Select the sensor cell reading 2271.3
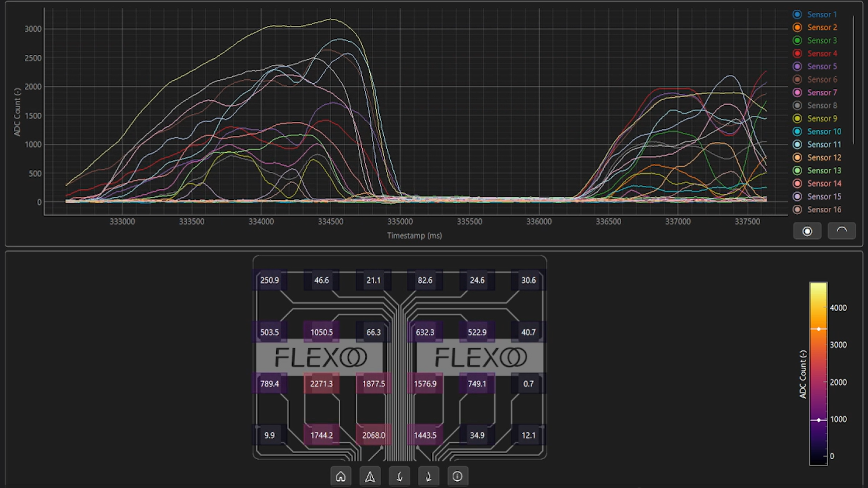 pyautogui.click(x=321, y=384)
